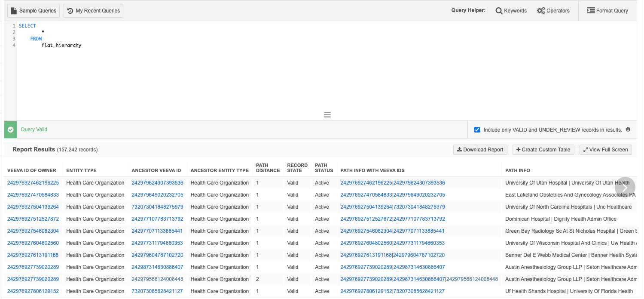Screen dimensions: 644x299
Task: Click info icon beside VALID records option
Action: (628, 129)
